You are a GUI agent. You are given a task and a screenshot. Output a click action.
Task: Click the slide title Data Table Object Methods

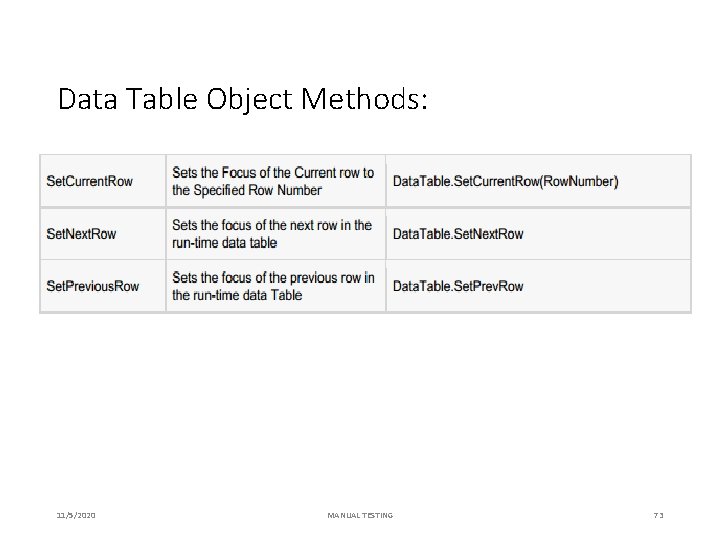242,99
